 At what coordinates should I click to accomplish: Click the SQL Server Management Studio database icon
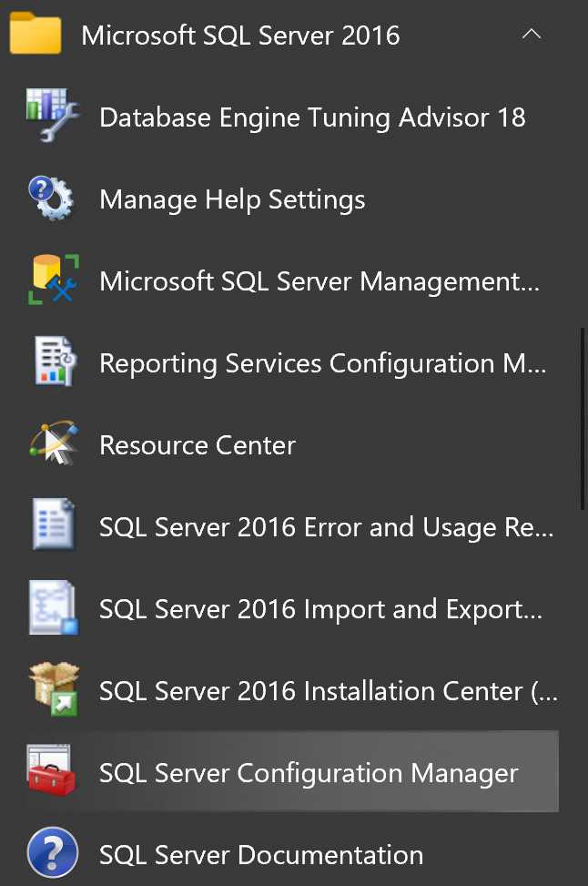click(x=54, y=280)
